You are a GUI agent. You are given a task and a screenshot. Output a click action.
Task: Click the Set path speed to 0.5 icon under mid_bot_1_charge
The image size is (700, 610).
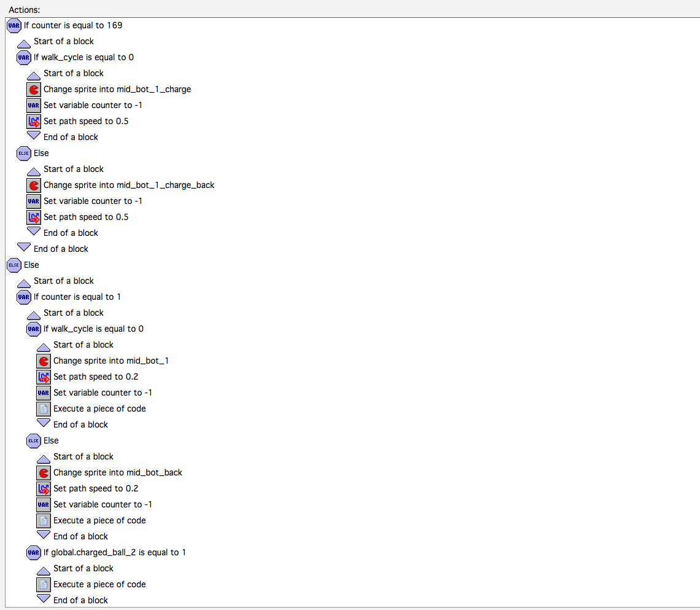34,122
